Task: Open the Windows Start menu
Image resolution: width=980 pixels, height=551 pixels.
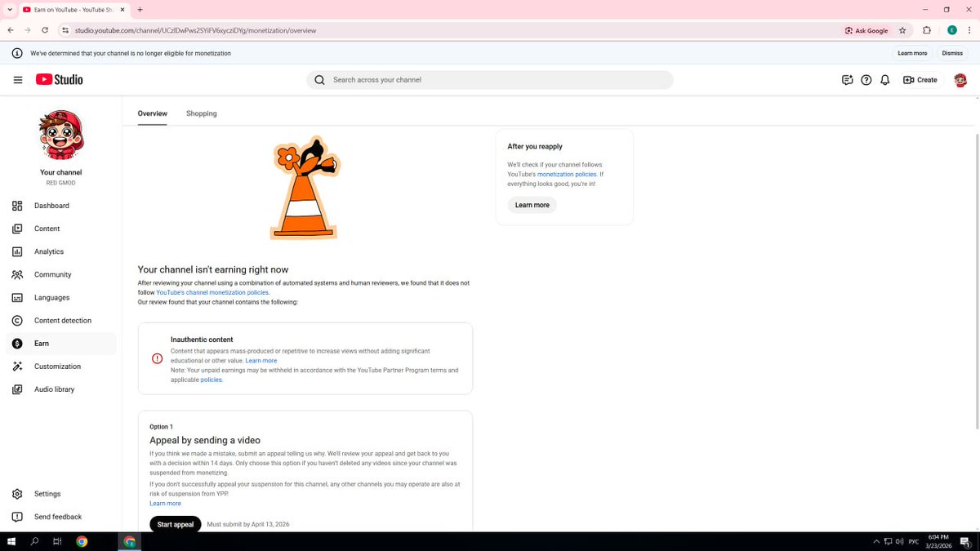Action: pyautogui.click(x=11, y=541)
